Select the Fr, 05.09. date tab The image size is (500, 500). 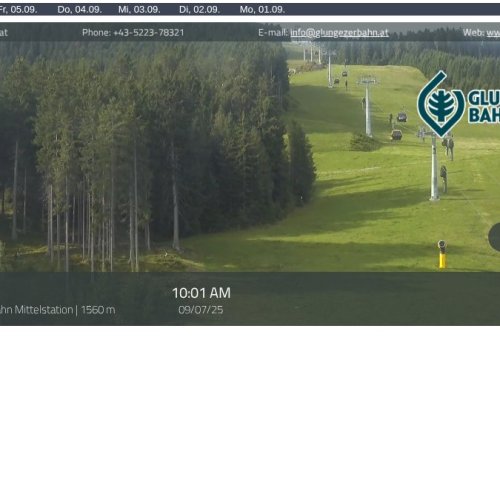click(18, 10)
